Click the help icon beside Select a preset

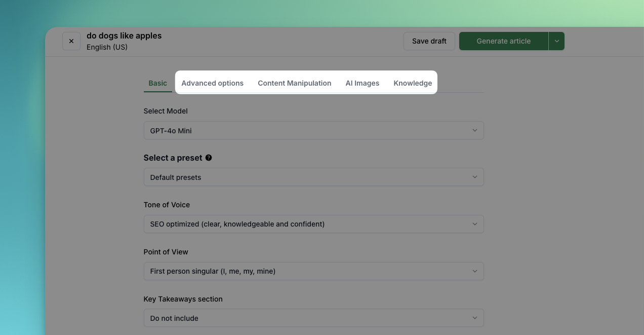pos(209,158)
